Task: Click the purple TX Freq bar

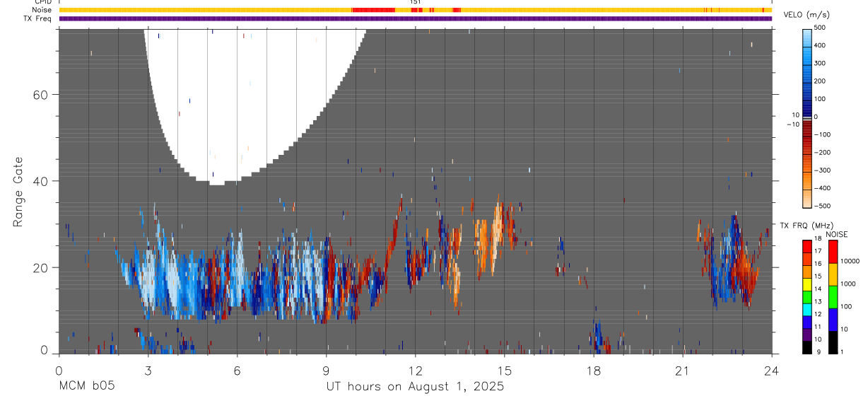Action: [415, 18]
